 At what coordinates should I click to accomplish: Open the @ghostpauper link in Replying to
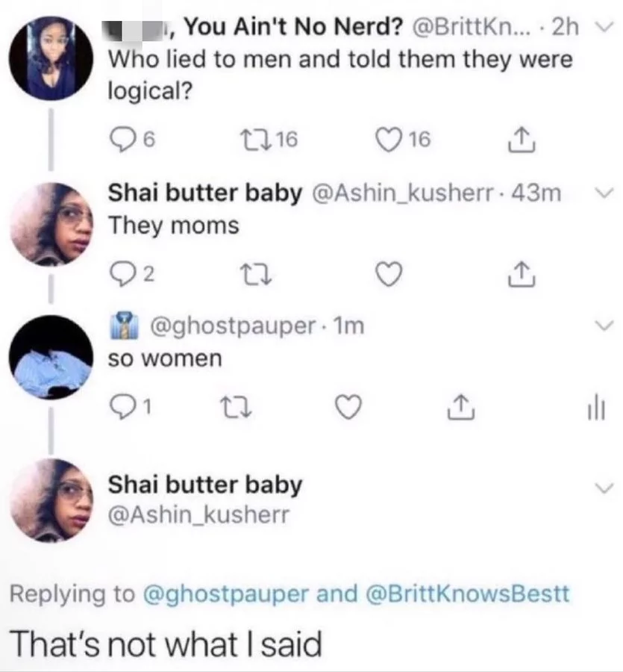point(225,594)
